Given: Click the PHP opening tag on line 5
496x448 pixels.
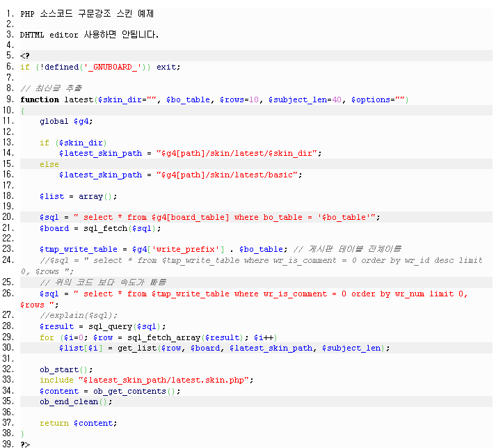Looking at the screenshot, I should tap(25, 56).
